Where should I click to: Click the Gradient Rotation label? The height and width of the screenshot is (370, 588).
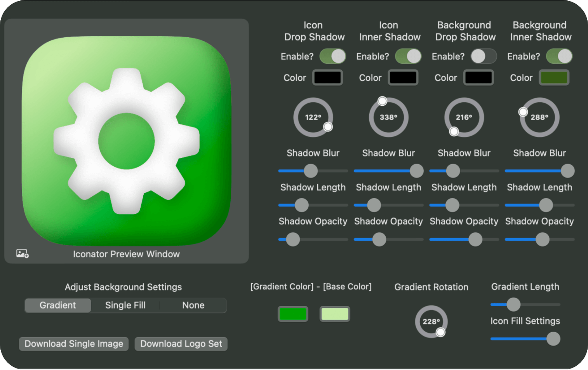tap(431, 287)
